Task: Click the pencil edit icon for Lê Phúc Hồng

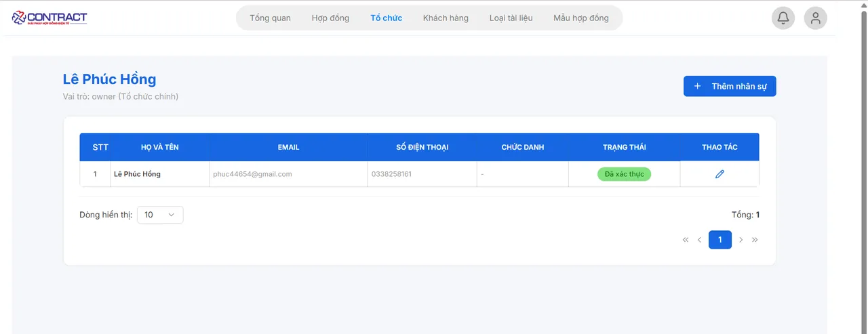Action: 719,174
